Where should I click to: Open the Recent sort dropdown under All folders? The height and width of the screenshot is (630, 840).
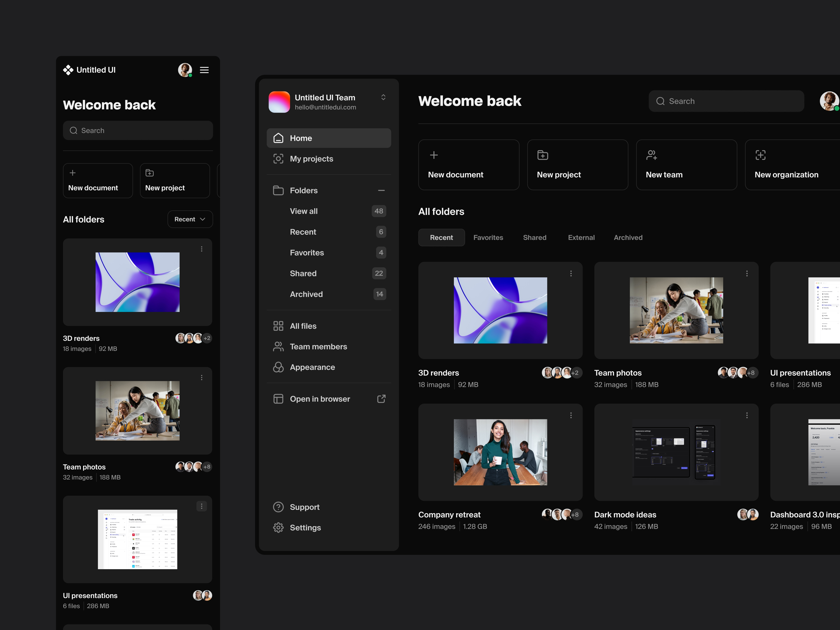[x=190, y=219]
